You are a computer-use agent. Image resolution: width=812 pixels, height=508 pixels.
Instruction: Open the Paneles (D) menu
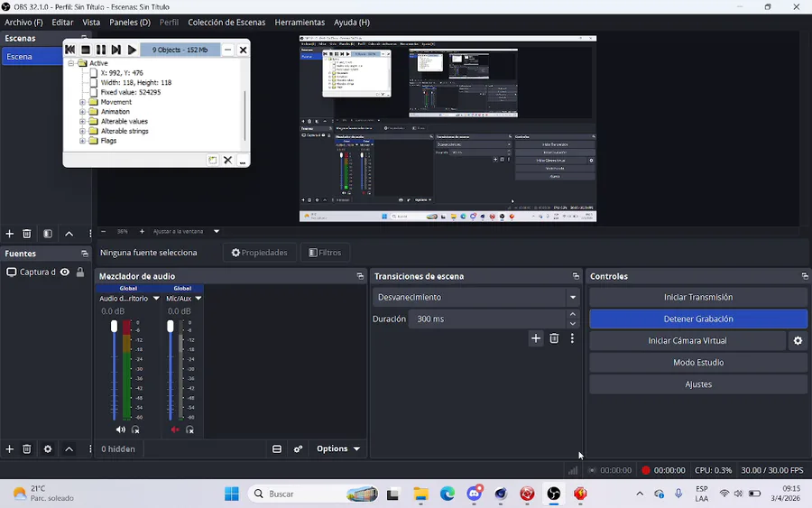(x=130, y=23)
